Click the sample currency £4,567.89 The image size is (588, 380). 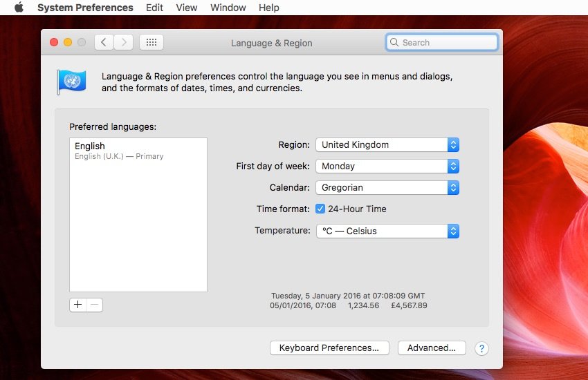409,305
